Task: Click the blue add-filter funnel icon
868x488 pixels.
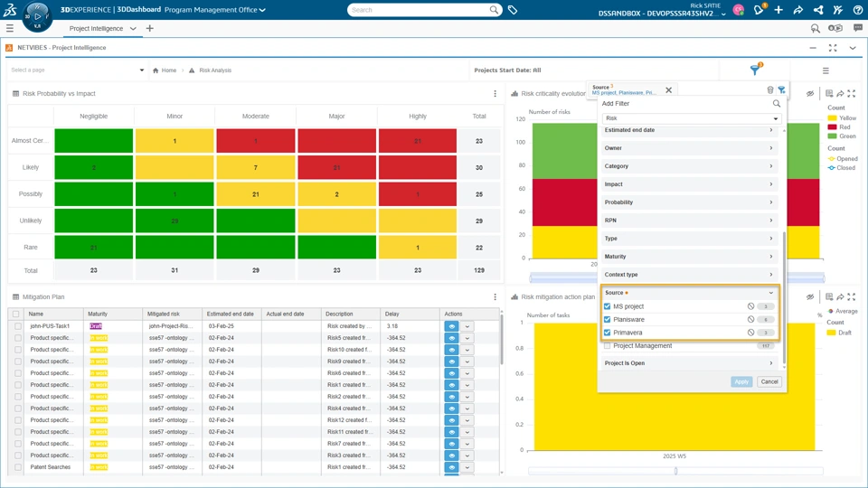Action: [x=781, y=90]
